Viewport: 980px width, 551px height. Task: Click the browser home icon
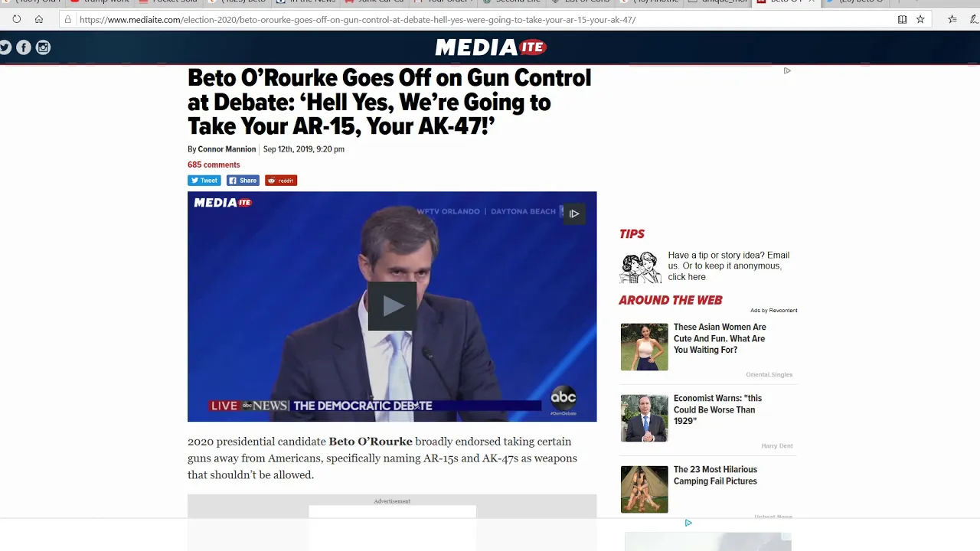[x=38, y=19]
